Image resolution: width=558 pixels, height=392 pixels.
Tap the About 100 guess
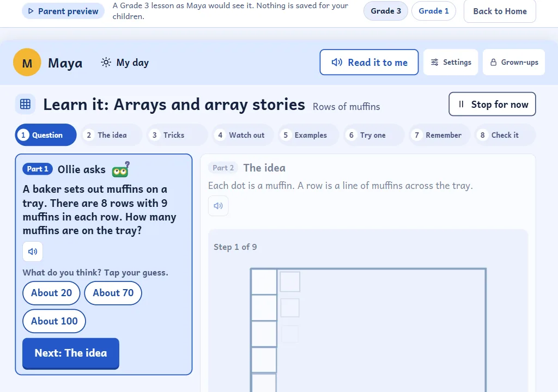(x=54, y=321)
